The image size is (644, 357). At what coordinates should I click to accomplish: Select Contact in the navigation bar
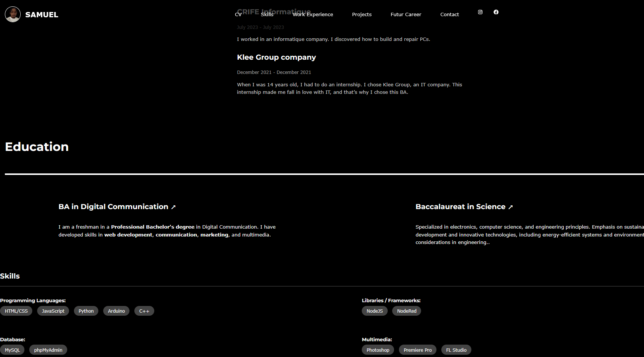pyautogui.click(x=449, y=15)
